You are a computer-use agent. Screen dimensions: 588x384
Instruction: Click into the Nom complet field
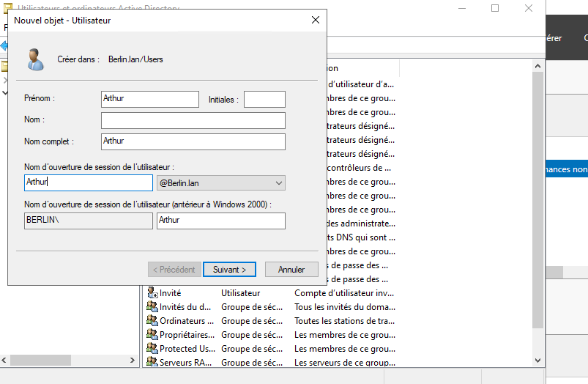(x=193, y=141)
